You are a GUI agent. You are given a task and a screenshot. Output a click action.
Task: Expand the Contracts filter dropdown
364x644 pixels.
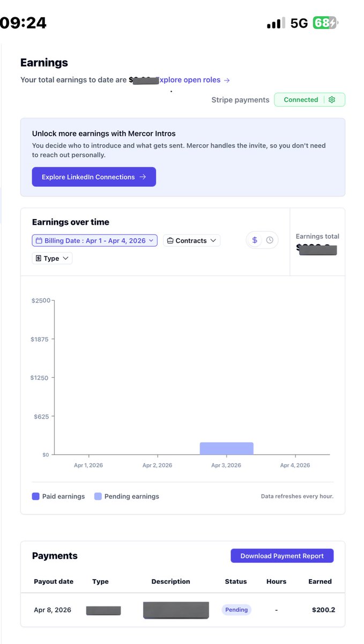click(191, 240)
